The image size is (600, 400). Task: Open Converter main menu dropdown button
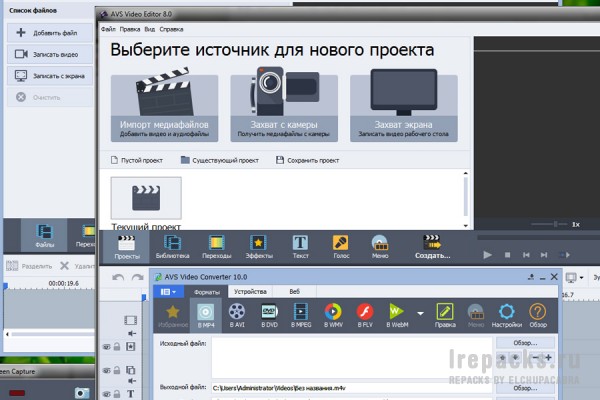[168, 292]
